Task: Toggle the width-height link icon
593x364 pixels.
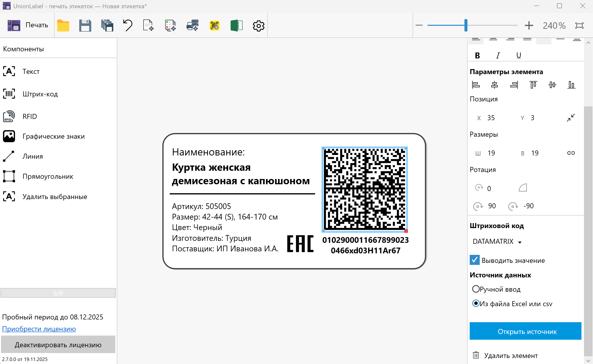Action: (571, 153)
